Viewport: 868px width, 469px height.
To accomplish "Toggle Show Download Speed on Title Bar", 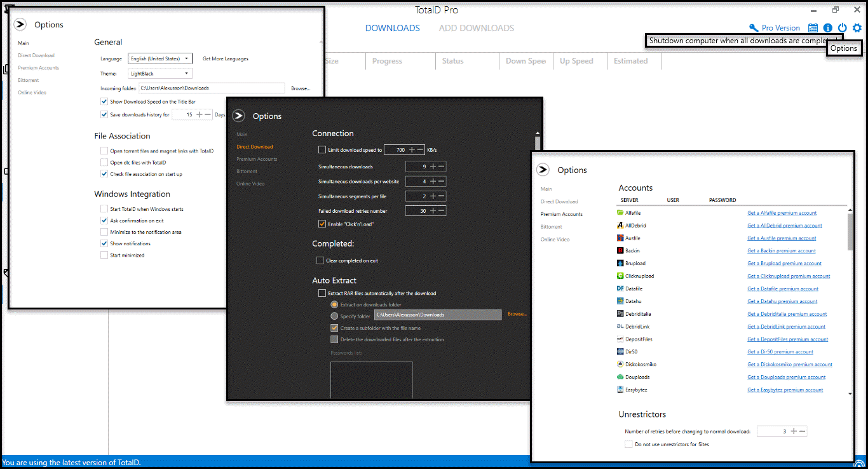I will pyautogui.click(x=104, y=102).
